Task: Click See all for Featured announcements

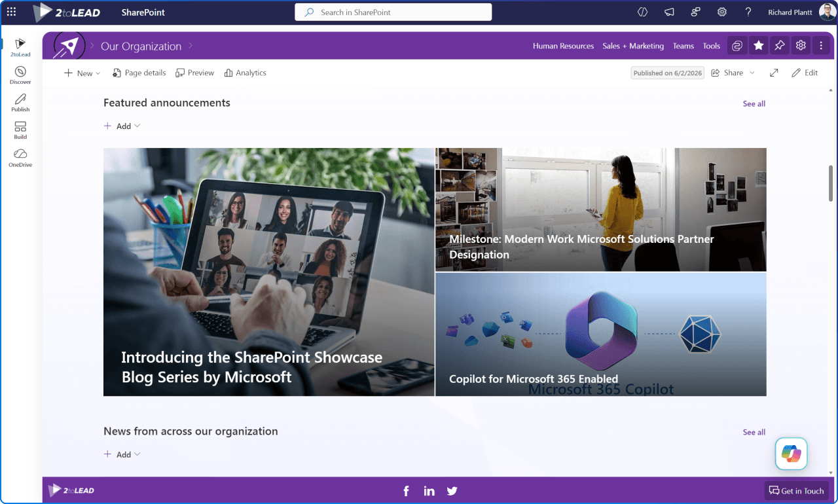Action: (754, 103)
